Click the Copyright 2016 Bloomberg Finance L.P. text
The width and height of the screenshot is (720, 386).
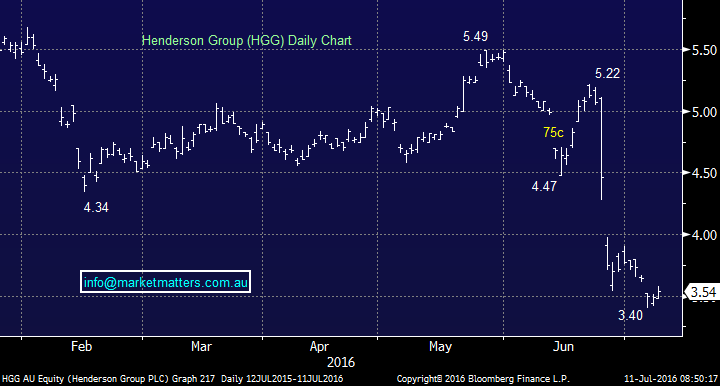click(483, 379)
